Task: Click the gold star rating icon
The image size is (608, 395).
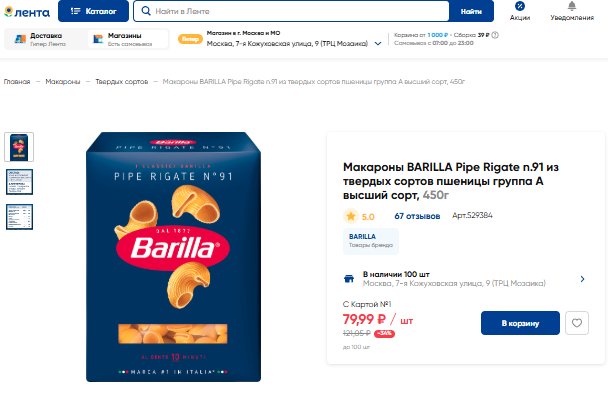Action: coord(351,216)
